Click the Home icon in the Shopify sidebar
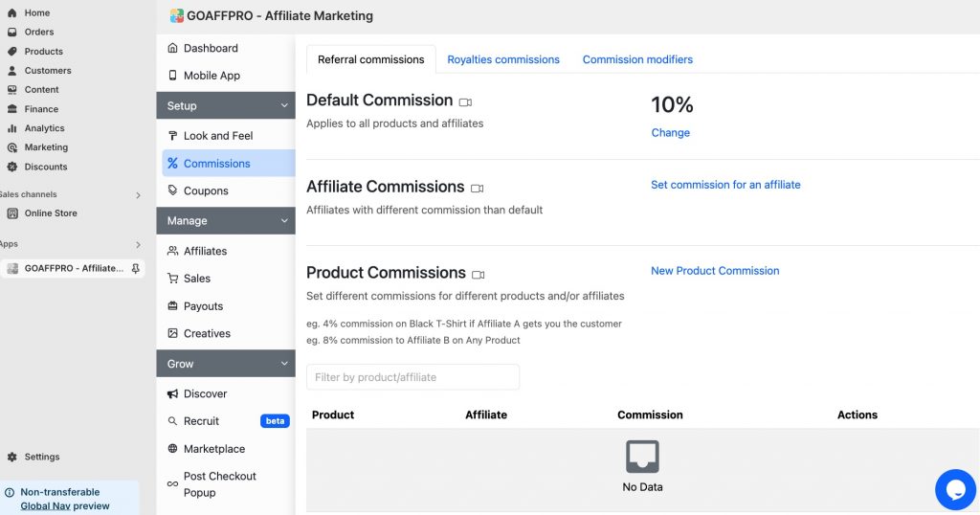The image size is (980, 515). click(x=11, y=12)
